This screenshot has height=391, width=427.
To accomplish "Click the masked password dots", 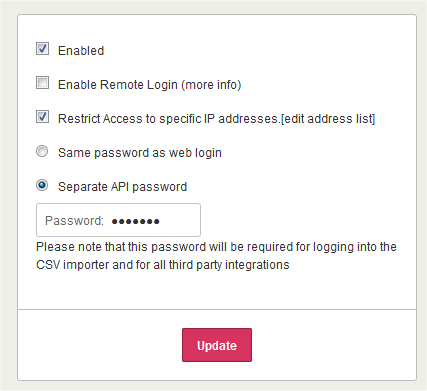I will click(x=135, y=221).
